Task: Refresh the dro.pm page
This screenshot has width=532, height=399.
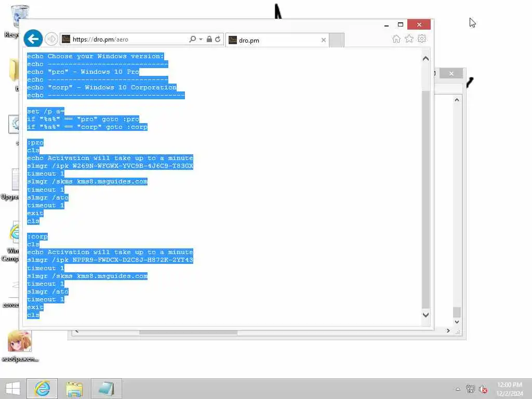Action: (218, 39)
